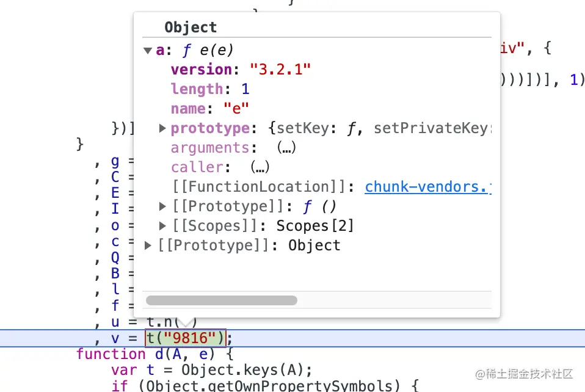This screenshot has height=392, width=585.
Task: Click the variable u in code
Action: tap(115, 322)
